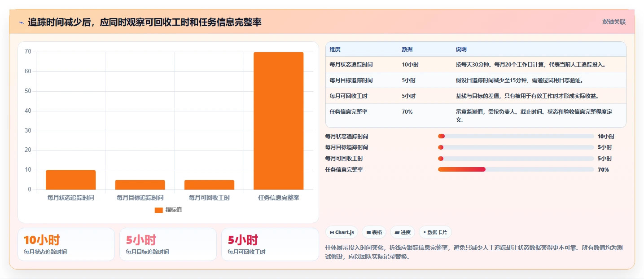
Task: Click the 每月可回收工时 table row label
Action: (x=348, y=96)
